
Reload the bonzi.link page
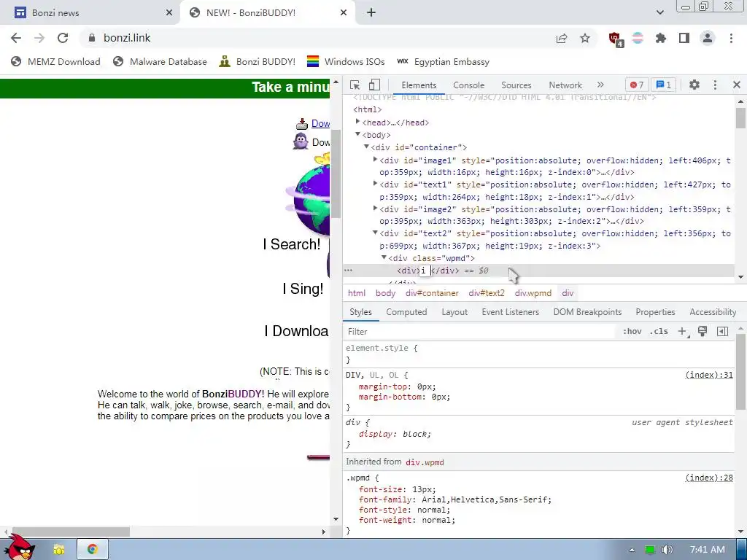pyautogui.click(x=63, y=38)
